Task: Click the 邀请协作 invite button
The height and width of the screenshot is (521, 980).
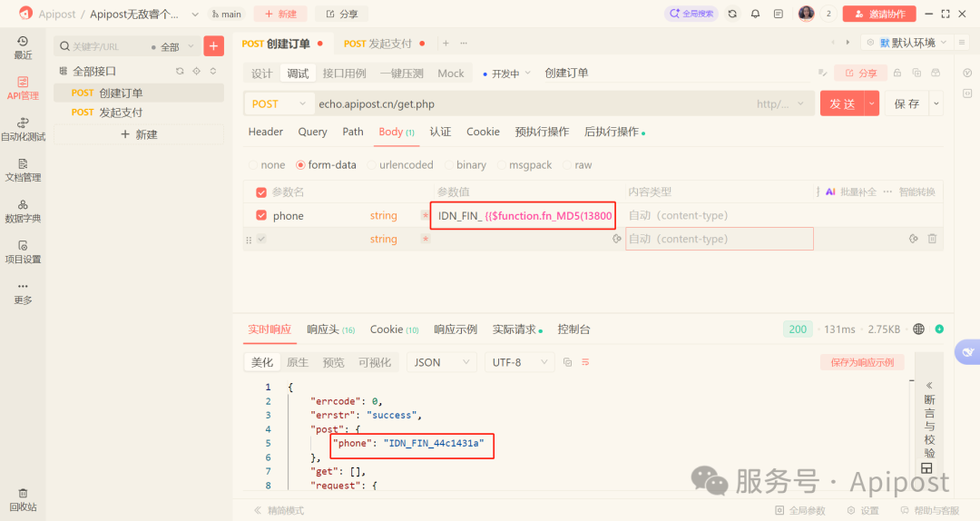Action: click(879, 14)
